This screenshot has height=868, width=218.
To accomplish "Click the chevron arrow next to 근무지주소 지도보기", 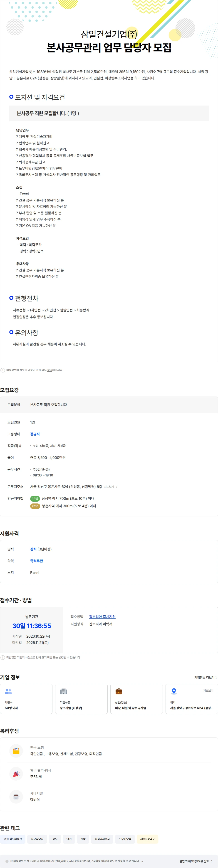I will point(116,487).
